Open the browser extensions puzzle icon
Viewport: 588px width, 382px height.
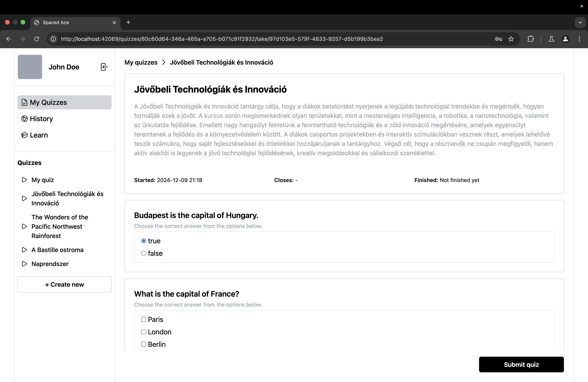tap(530, 39)
